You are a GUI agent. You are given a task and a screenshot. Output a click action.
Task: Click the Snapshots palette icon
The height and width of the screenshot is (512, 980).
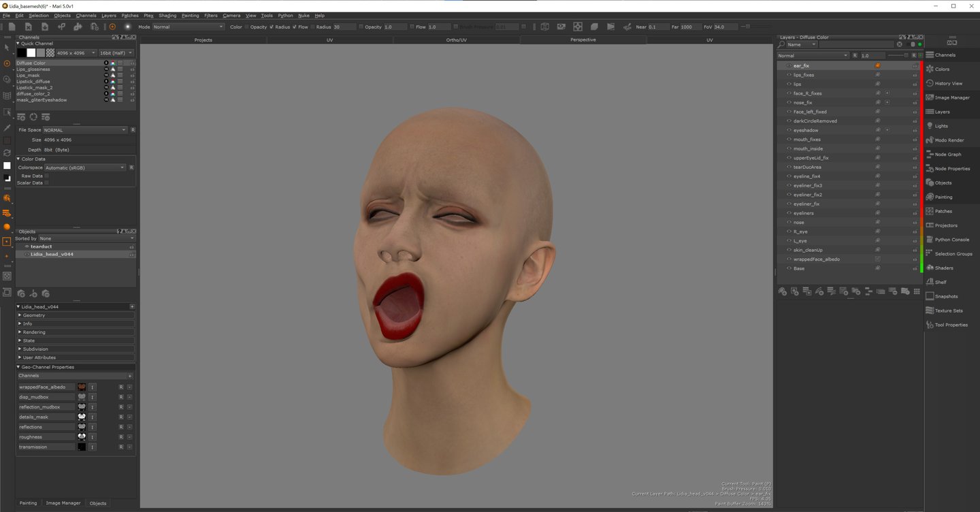point(930,296)
